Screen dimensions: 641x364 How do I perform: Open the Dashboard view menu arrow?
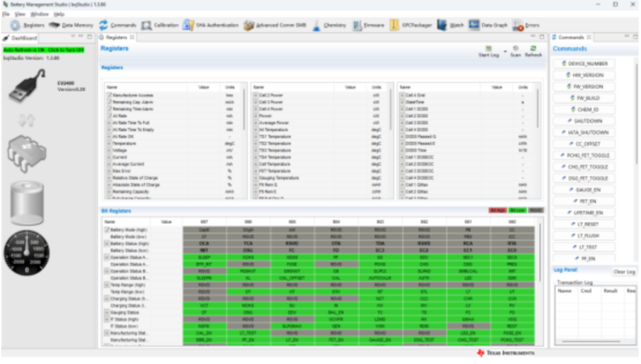[x=73, y=37]
